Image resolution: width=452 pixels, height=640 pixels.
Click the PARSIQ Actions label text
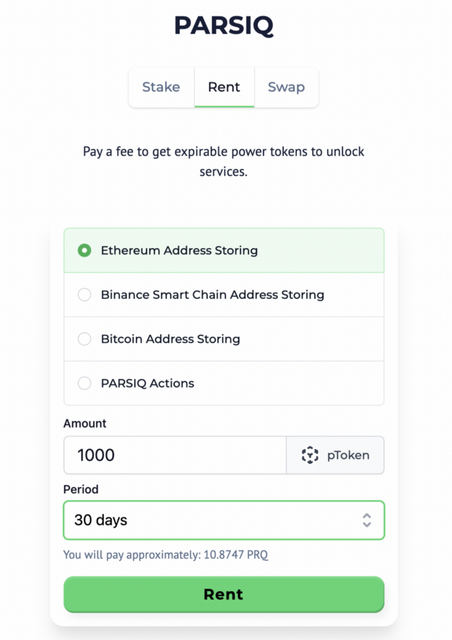147,383
